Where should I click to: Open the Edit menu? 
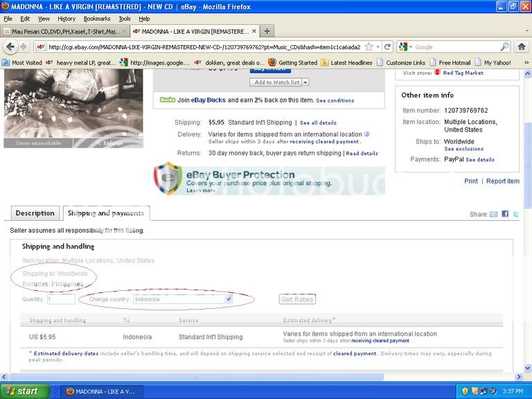click(x=25, y=19)
